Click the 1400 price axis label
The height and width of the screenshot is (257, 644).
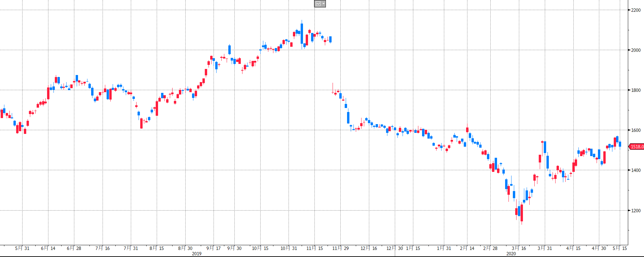(x=636, y=170)
